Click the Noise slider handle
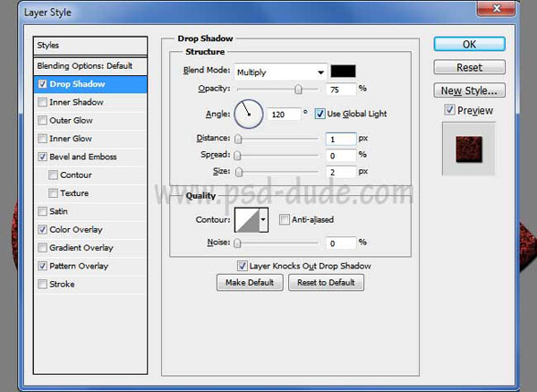The height and width of the screenshot is (392, 537). (237, 243)
